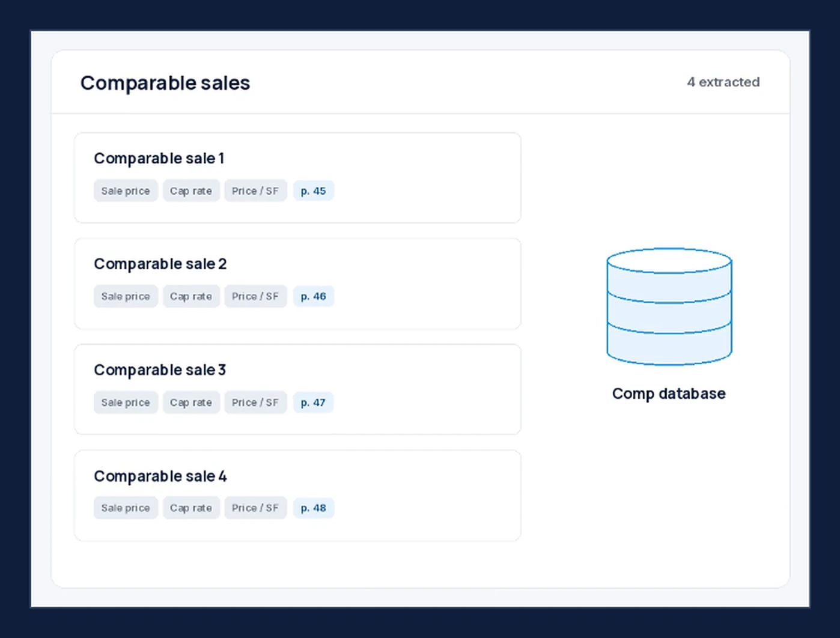Screen dimensions: 840x638
Task: Select Sale price tag in Comparable sale 3
Action: point(126,403)
